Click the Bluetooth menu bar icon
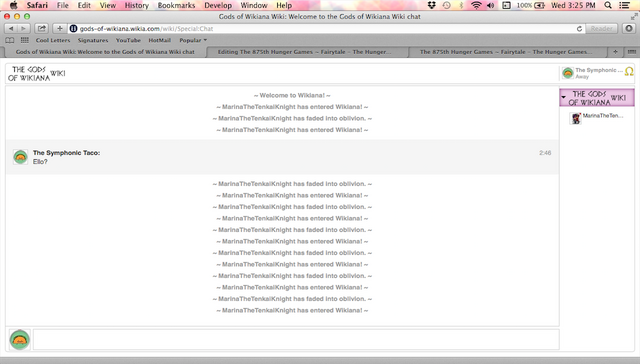Image resolution: width=640 pixels, height=364 pixels. 461,5
